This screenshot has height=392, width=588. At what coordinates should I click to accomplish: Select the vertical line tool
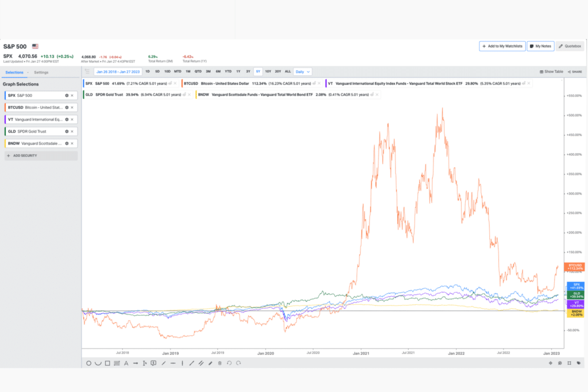[x=182, y=363]
